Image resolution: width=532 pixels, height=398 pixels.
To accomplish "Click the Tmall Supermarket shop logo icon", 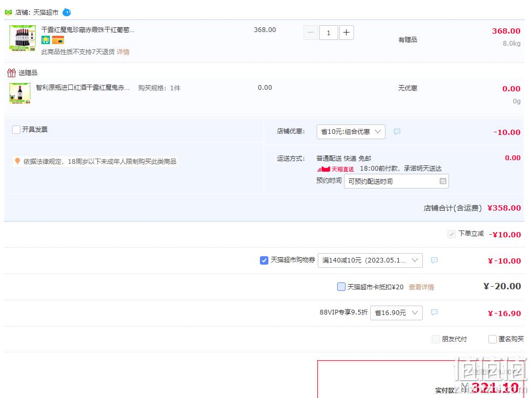I will point(8,13).
